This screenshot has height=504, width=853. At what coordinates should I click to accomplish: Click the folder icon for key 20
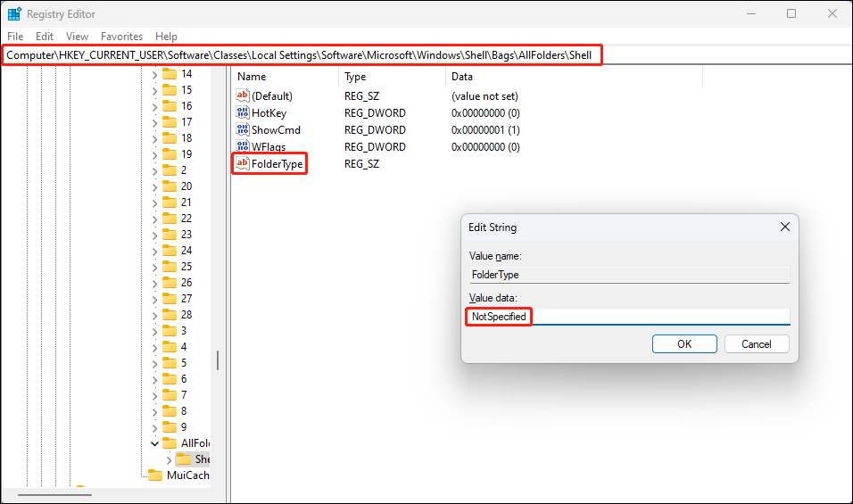click(170, 186)
